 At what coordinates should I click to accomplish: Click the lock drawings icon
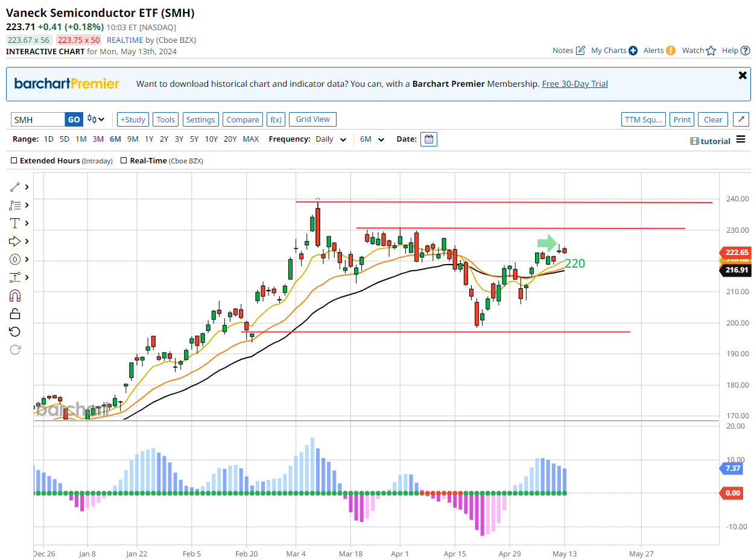[15, 313]
